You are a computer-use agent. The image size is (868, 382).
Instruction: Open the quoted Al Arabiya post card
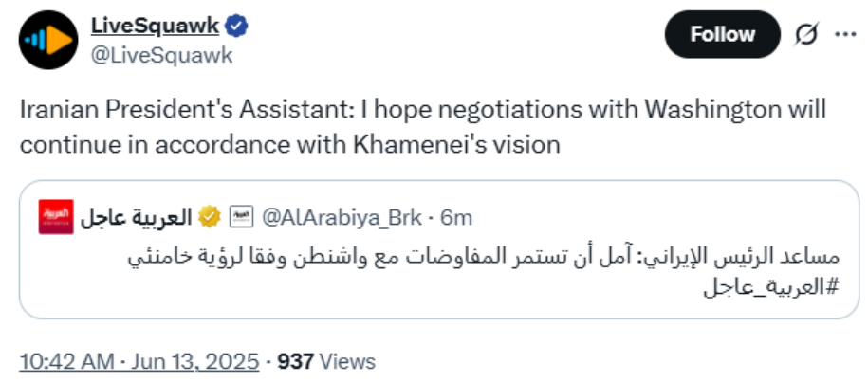(x=439, y=249)
